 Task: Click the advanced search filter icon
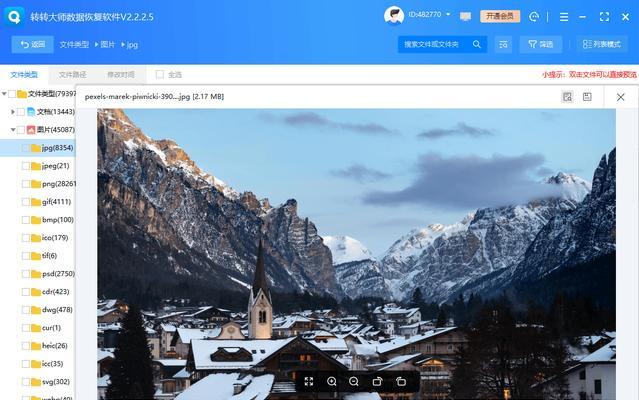(x=503, y=44)
